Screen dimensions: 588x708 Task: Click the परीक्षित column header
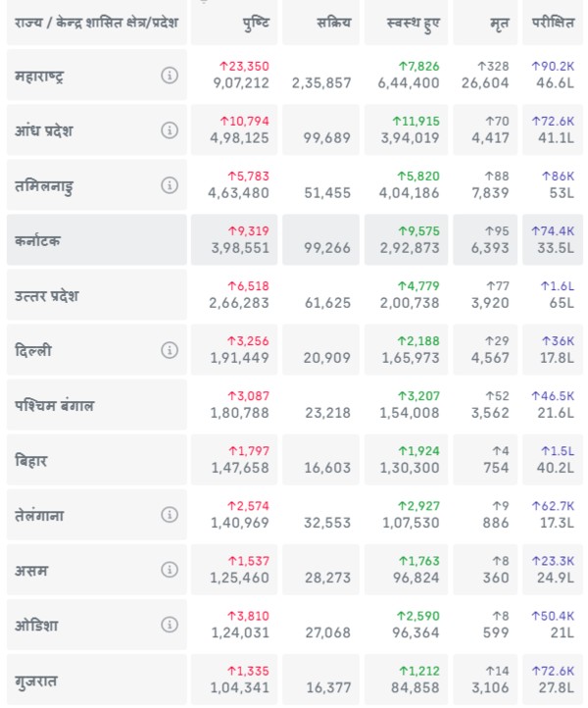pos(554,22)
